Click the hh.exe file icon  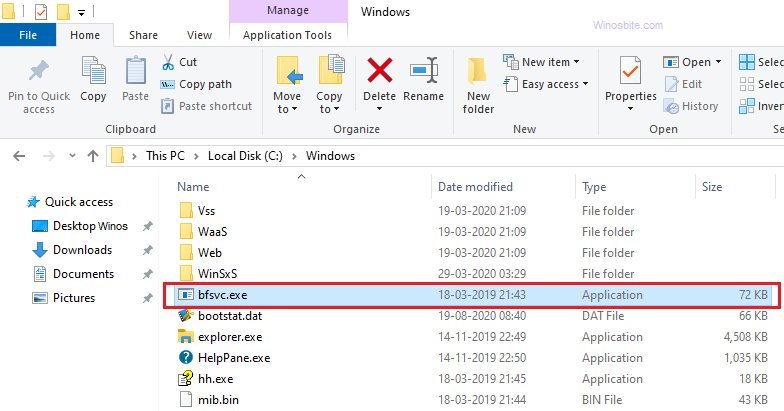coord(186,378)
